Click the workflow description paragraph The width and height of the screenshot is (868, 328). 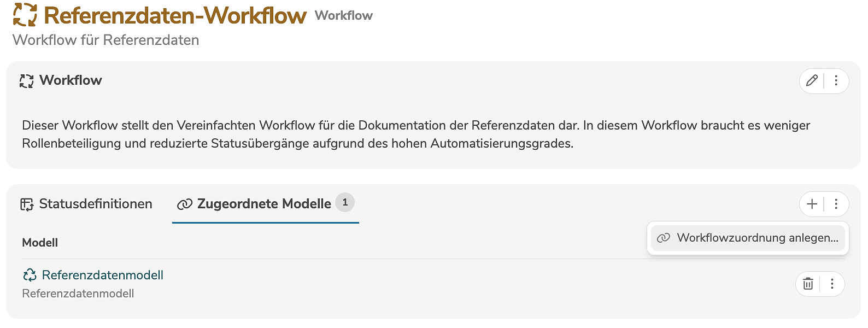tap(415, 133)
